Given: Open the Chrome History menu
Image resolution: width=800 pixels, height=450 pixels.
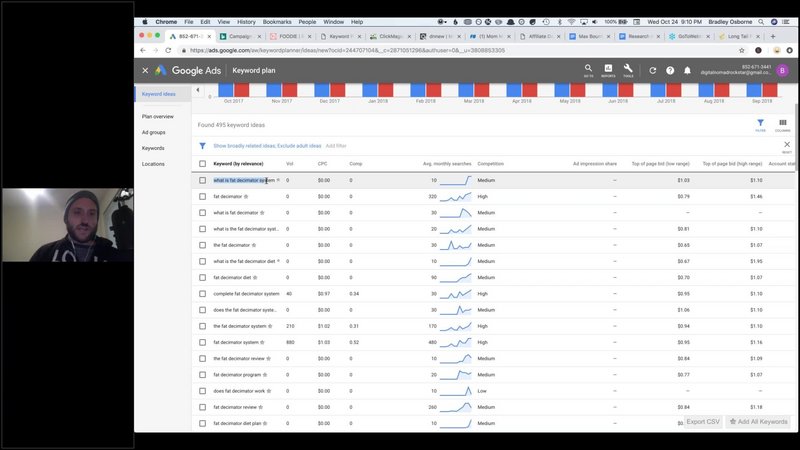Looking at the screenshot, I should pyautogui.click(x=246, y=22).
